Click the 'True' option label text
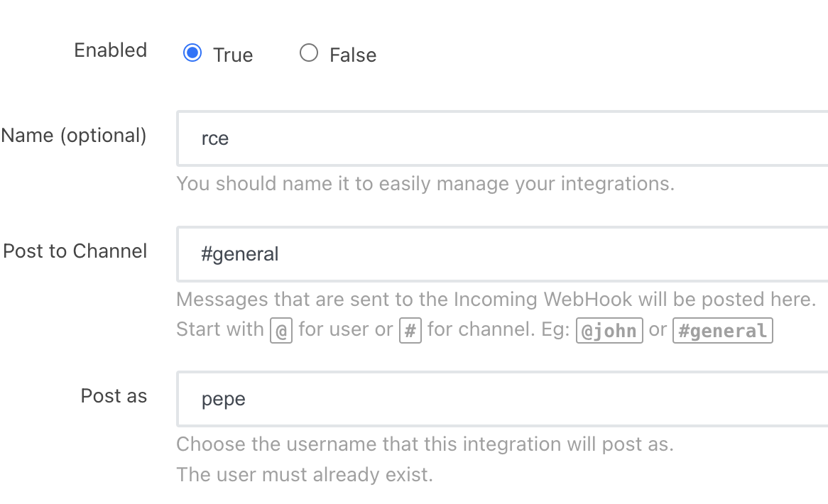This screenshot has height=504, width=828. [x=233, y=55]
